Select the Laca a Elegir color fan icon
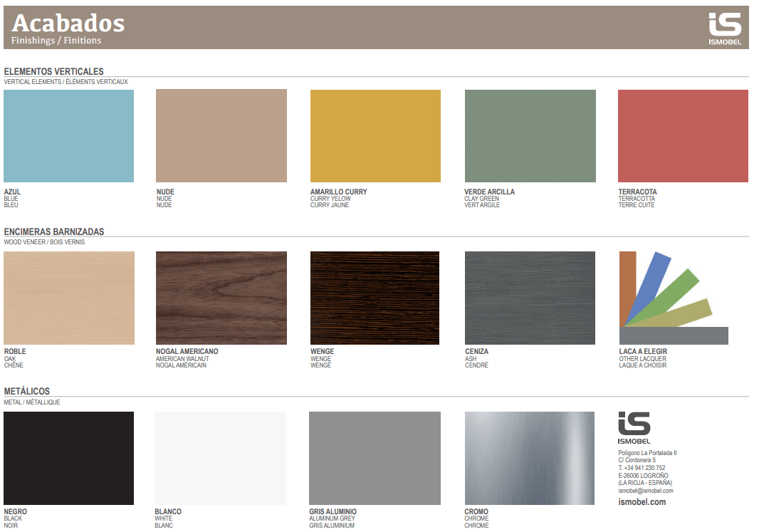Screen dimensions: 759x532 coord(673,298)
